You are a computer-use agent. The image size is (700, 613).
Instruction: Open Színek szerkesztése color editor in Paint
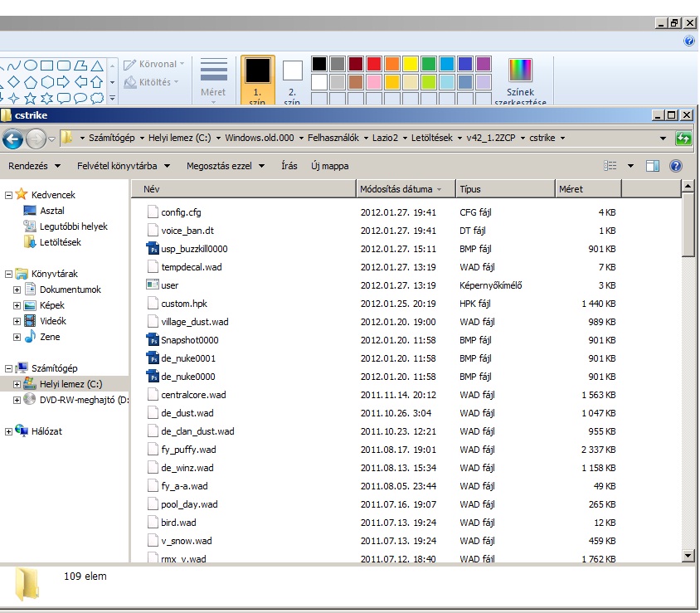tap(521, 81)
